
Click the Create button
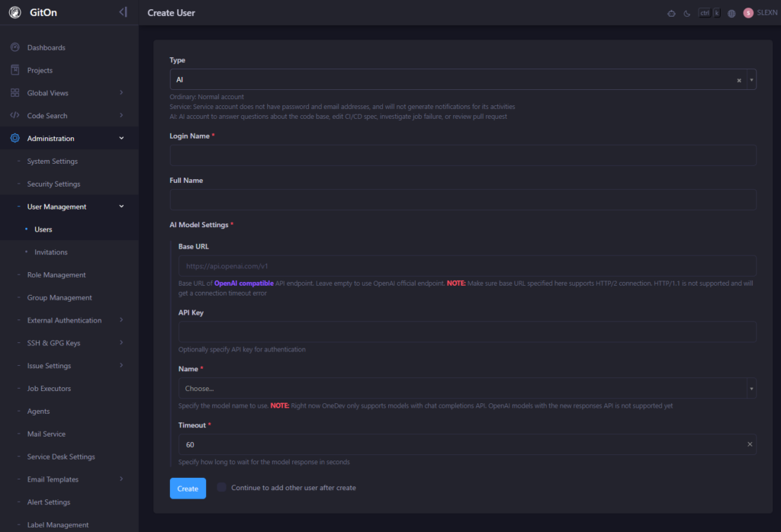coord(188,489)
